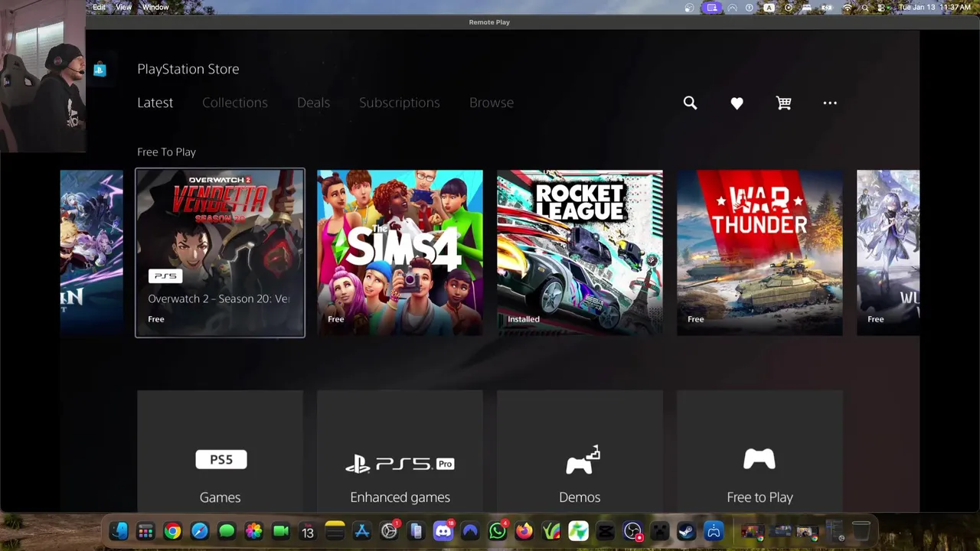Switch to the Collections tab
Image resolution: width=980 pixels, height=551 pixels.
pyautogui.click(x=235, y=103)
